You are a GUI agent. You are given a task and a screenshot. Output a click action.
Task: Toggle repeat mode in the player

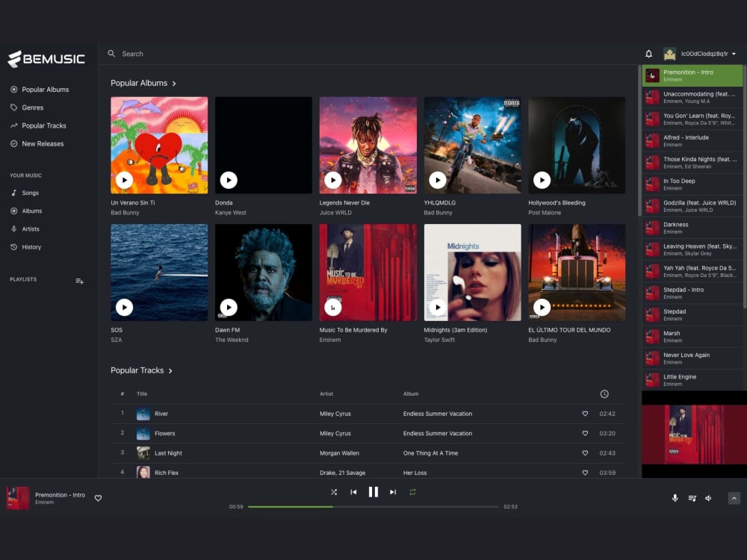point(412,492)
